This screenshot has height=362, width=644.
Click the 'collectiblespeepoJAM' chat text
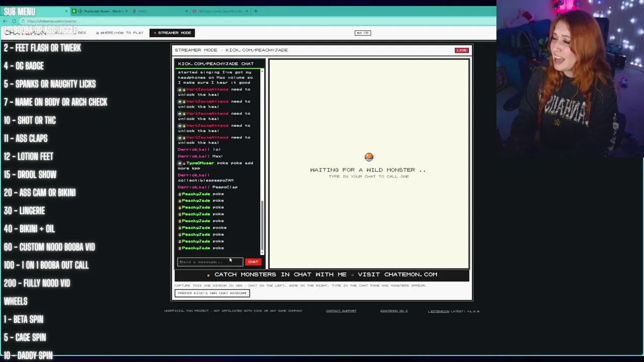click(x=206, y=180)
